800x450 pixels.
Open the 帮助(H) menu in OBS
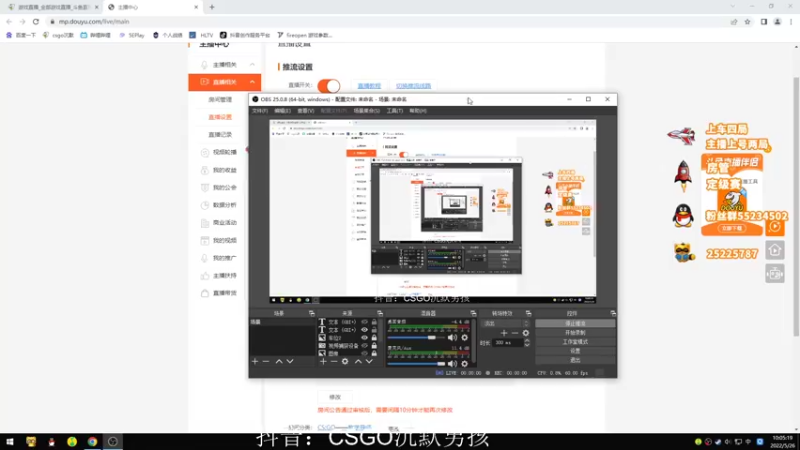(x=418, y=111)
